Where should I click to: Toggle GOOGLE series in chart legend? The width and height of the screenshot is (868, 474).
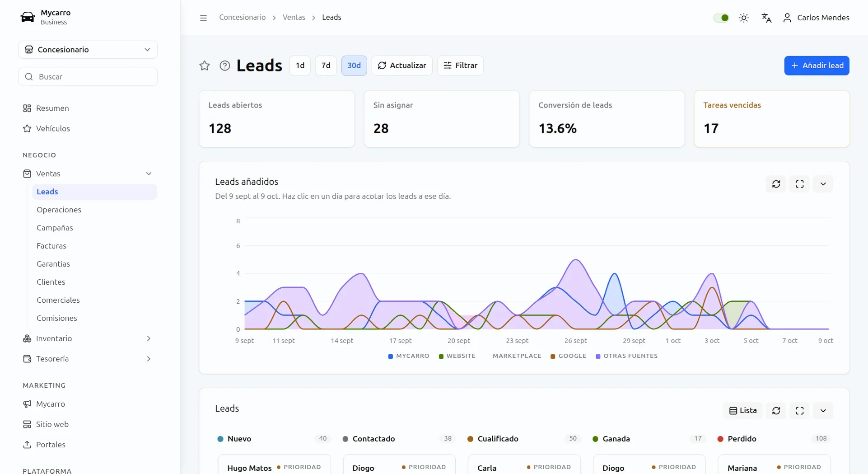(x=568, y=356)
